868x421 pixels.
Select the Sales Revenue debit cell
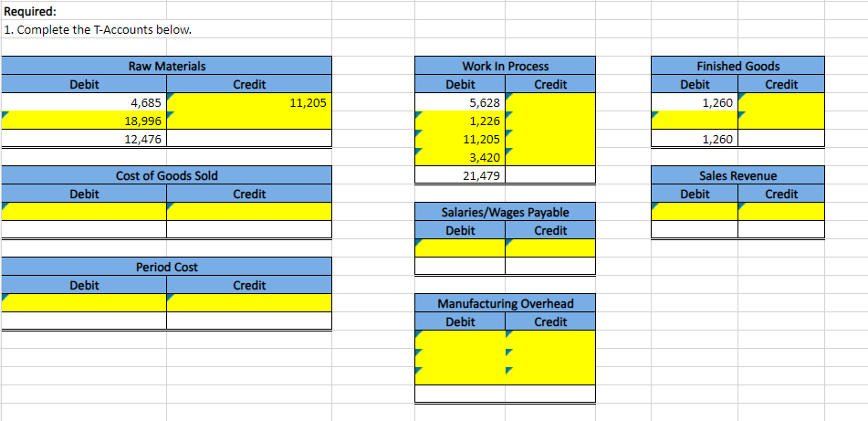(x=695, y=211)
